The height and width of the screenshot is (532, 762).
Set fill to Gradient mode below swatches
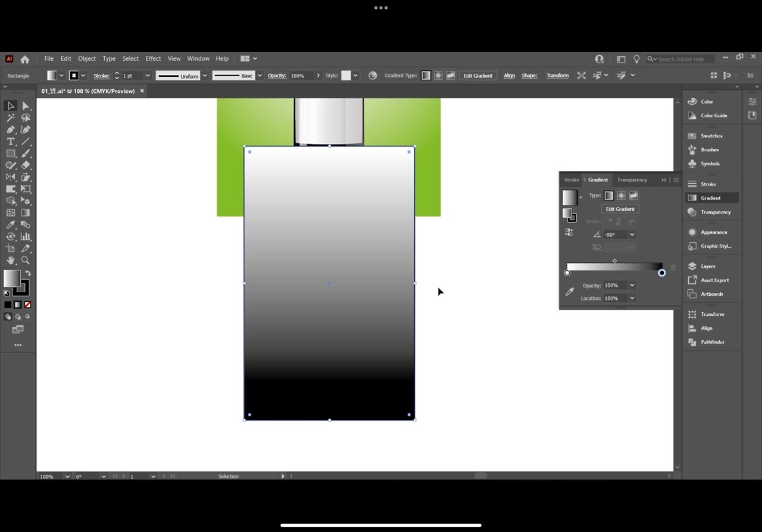18,305
